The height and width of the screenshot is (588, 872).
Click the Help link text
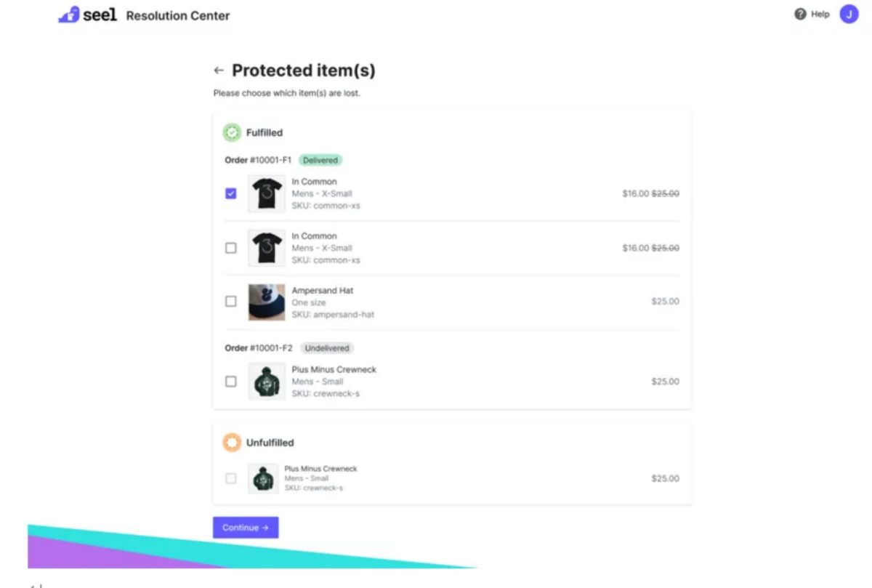pyautogui.click(x=820, y=14)
